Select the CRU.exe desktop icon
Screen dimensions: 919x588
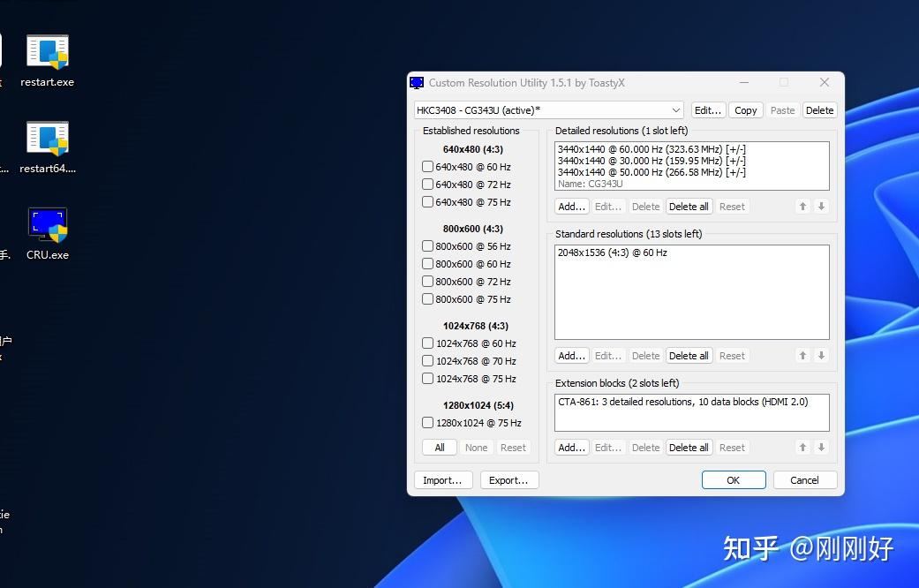[48, 234]
